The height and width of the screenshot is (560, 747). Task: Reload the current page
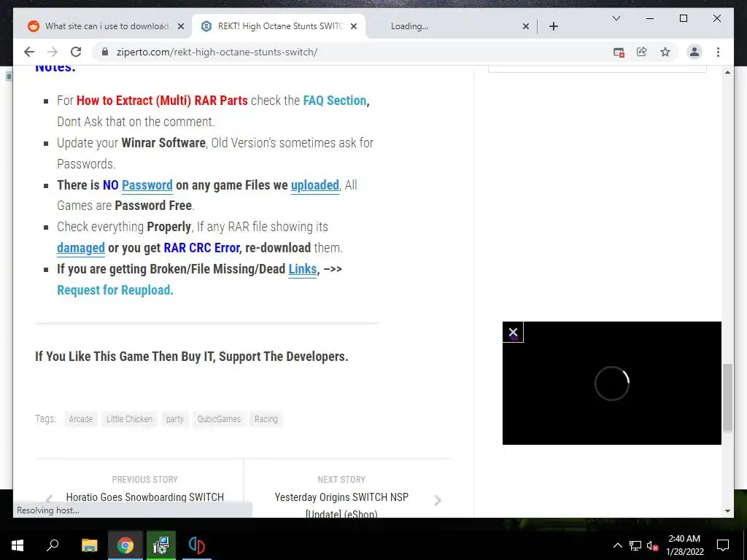76,52
